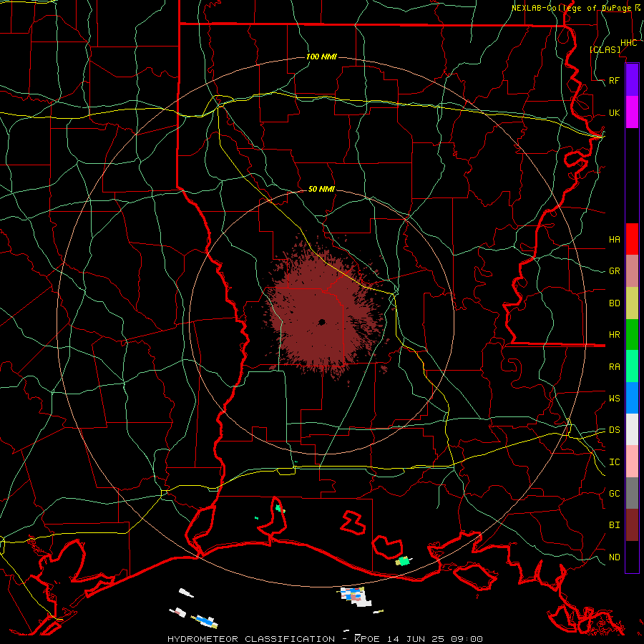Click the brown BI legend swatch
The height and width of the screenshot is (644, 644).
632,525
